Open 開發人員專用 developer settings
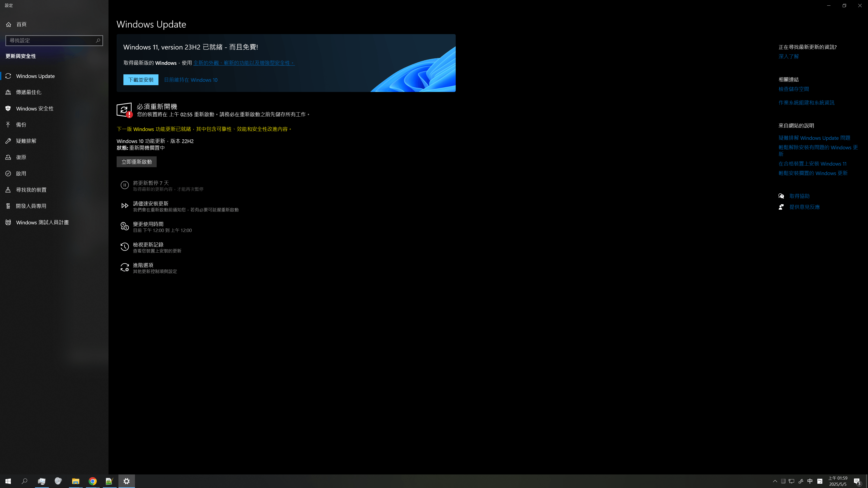868x488 pixels. [31, 206]
